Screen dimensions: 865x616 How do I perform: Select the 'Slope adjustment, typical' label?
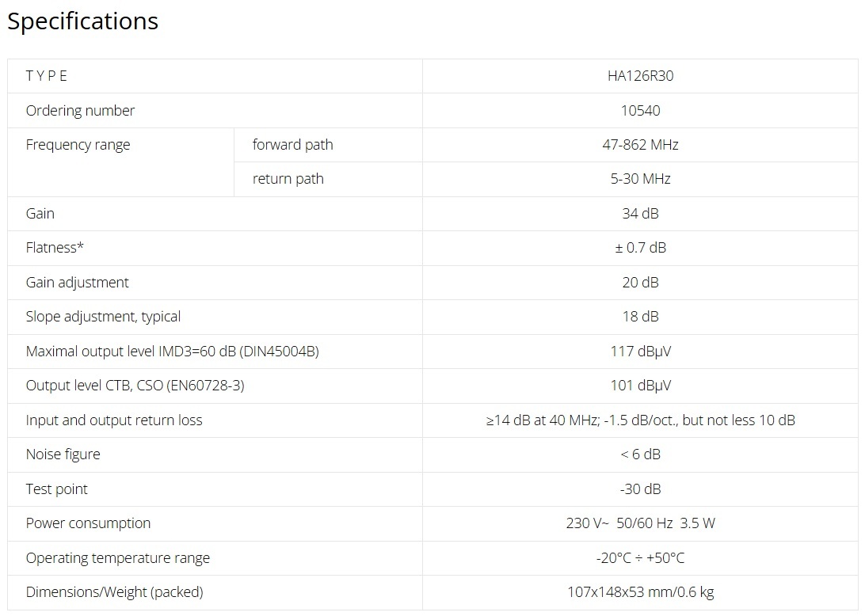103,317
